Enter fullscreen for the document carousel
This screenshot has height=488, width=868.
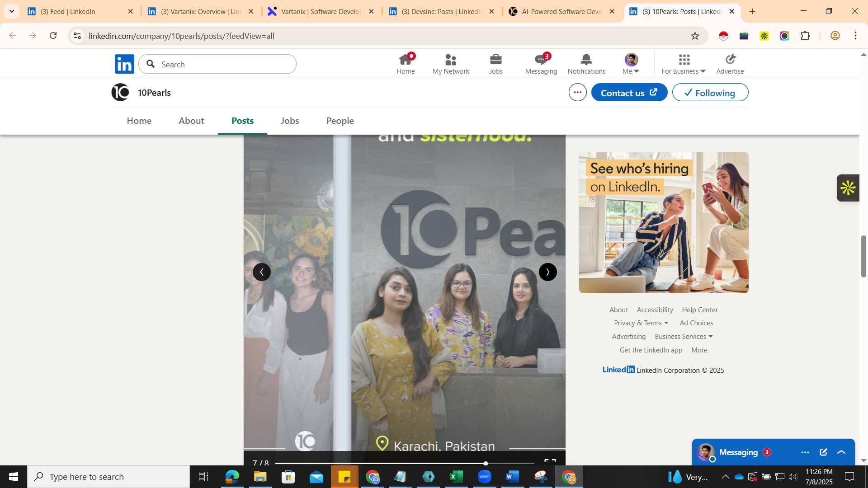550,462
